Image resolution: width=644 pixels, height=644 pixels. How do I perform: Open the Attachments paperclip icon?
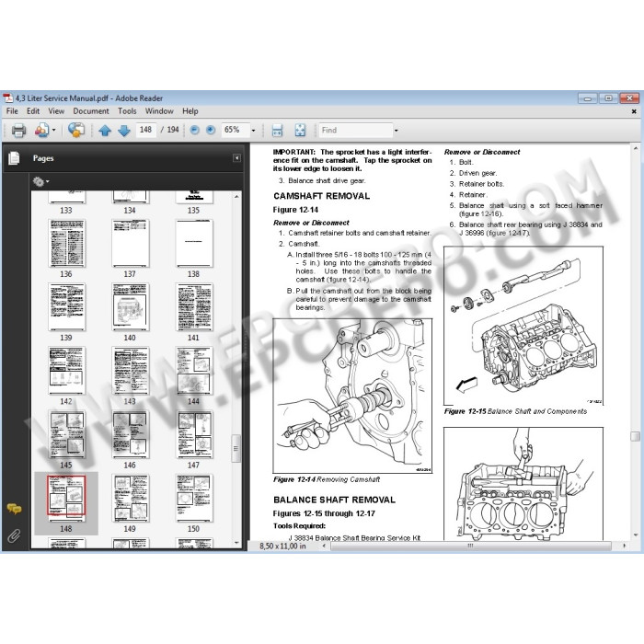(x=14, y=535)
